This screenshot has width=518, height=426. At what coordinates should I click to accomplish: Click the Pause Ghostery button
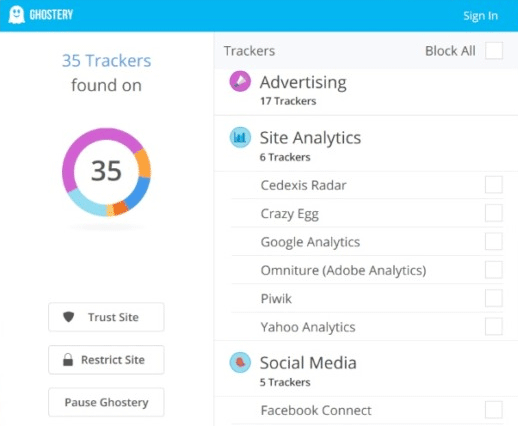106,402
